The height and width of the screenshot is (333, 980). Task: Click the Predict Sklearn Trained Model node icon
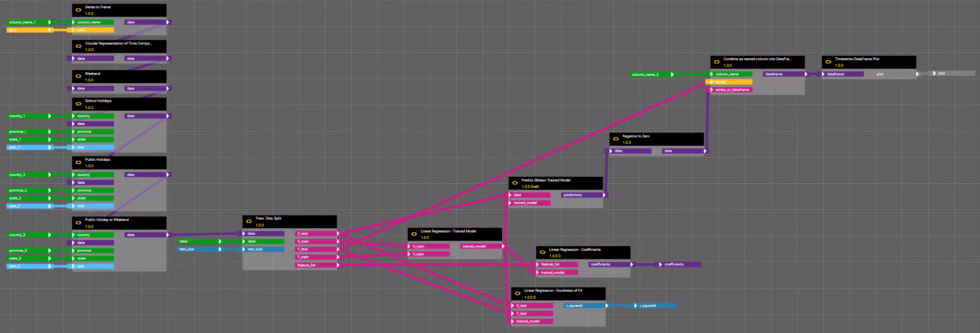tap(515, 183)
